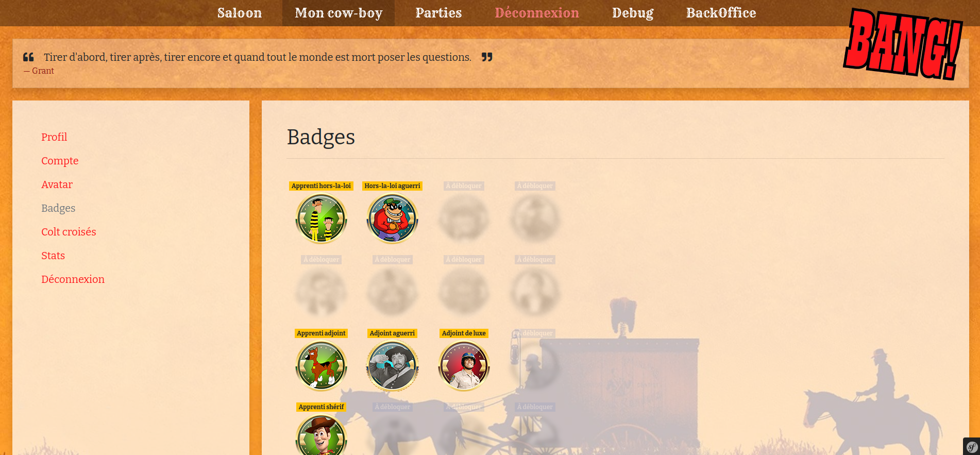Go to Mon cow-boy tab
This screenshot has width=980, height=455.
pos(339,13)
